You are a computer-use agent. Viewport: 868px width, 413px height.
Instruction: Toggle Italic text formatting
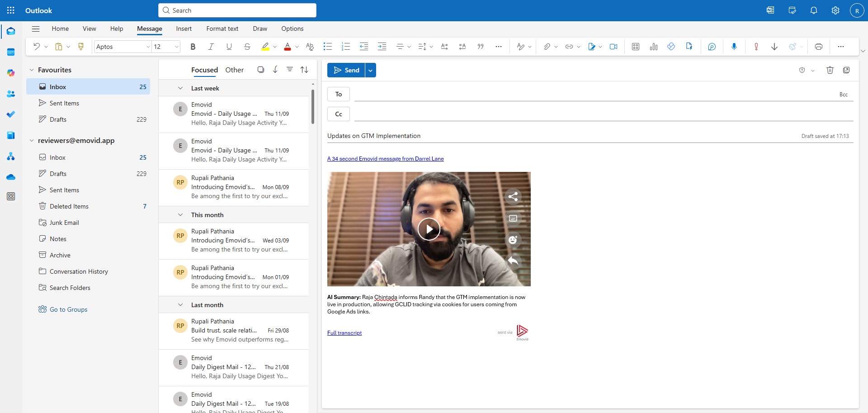tap(211, 47)
